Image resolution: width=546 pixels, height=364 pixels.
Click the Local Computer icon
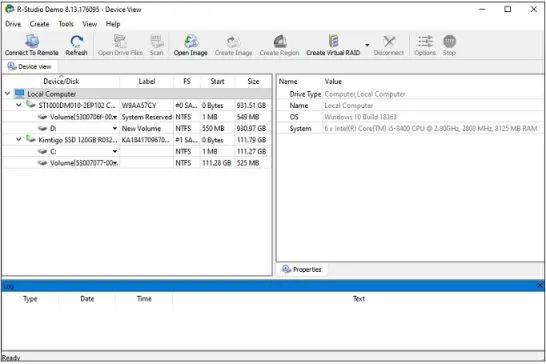(20, 94)
